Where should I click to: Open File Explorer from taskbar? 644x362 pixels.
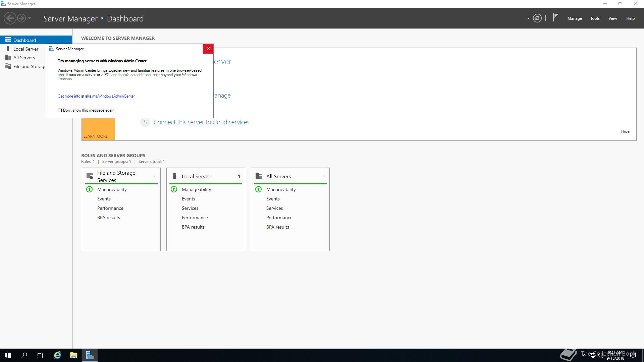(74, 355)
